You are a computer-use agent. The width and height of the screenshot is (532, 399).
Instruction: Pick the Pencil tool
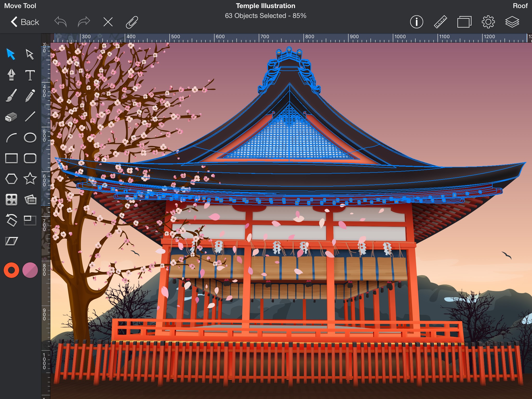30,96
